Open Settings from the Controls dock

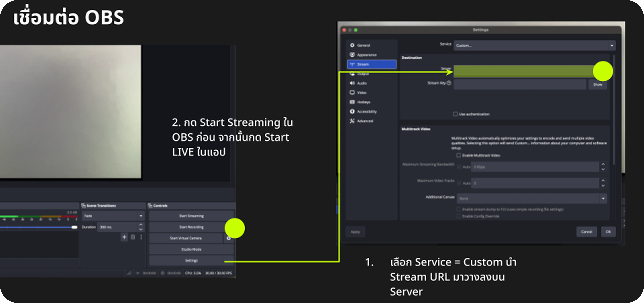pyautogui.click(x=191, y=260)
